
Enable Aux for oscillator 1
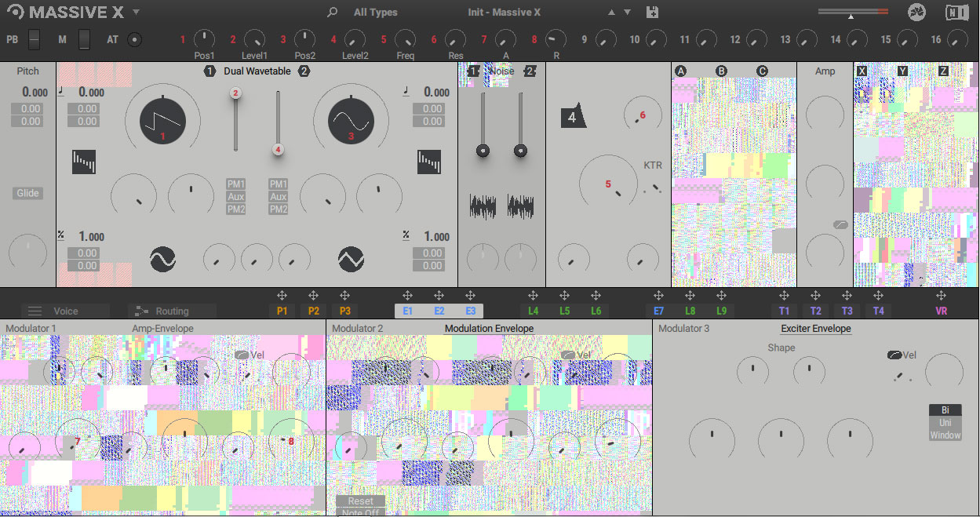(235, 197)
